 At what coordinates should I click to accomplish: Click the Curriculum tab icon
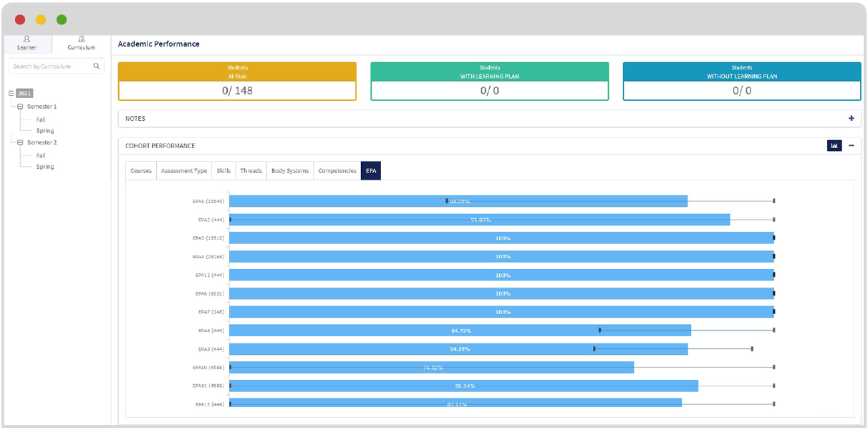tap(81, 39)
